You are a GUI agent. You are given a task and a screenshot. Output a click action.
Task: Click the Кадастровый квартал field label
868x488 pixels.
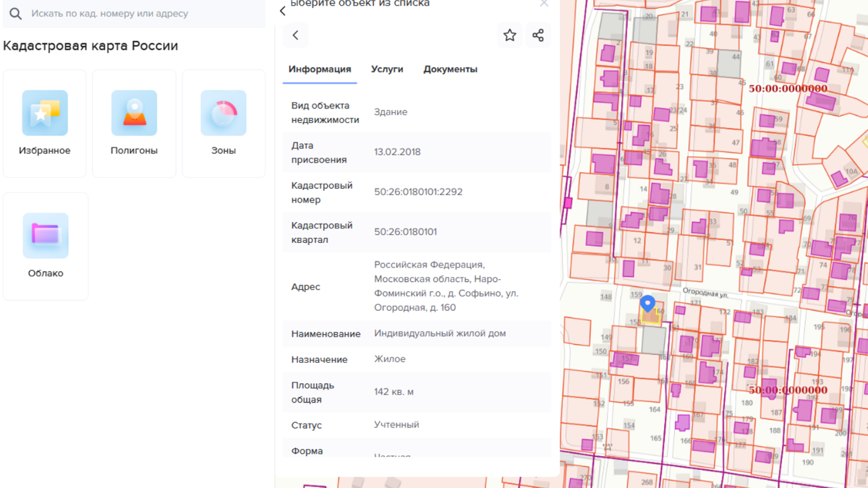tap(322, 232)
